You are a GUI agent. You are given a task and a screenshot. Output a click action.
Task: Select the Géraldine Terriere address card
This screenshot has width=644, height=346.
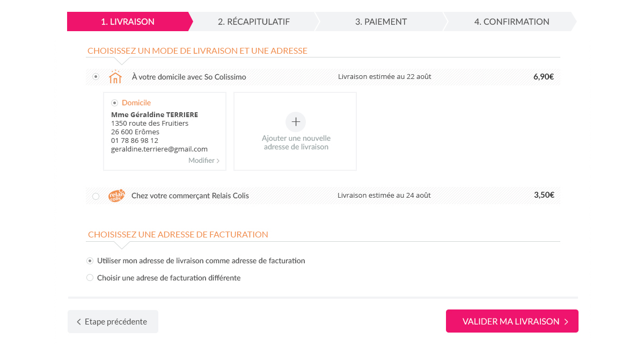pos(164,132)
